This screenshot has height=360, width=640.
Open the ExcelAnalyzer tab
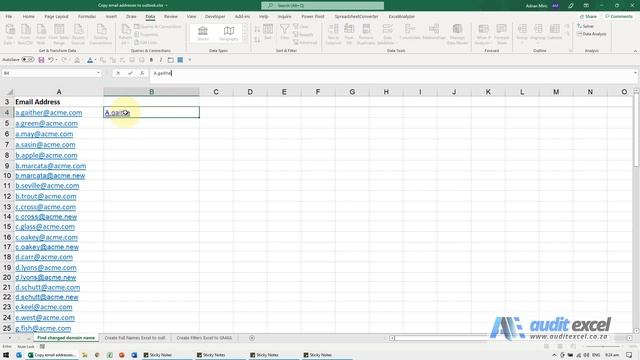(x=402, y=16)
